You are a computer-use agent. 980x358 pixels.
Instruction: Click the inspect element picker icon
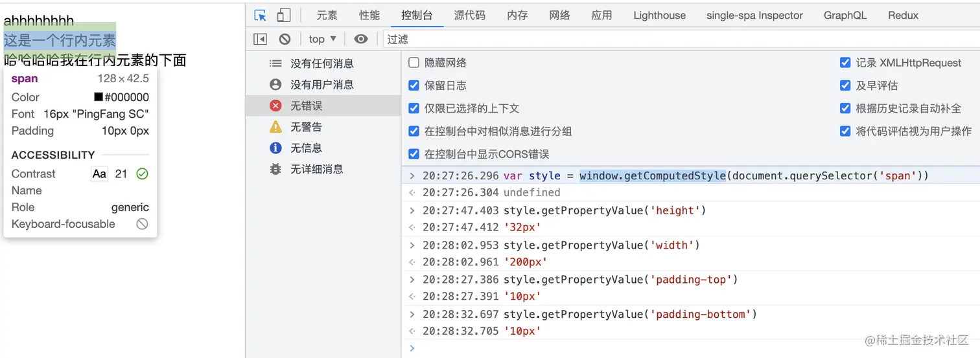[x=261, y=16]
